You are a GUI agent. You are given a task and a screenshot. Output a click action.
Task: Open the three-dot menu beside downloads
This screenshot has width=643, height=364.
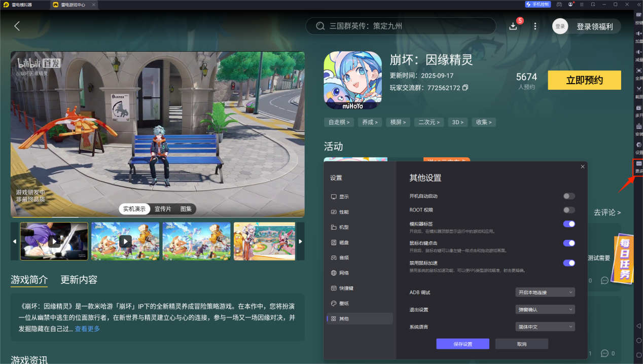pos(535,26)
